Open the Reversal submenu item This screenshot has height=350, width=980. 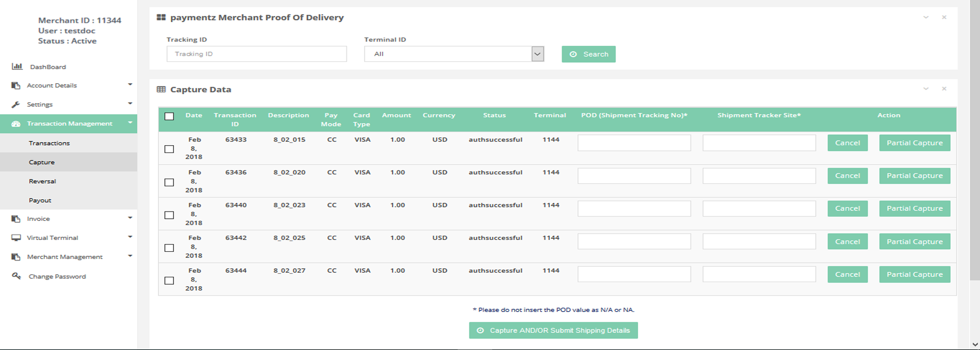(42, 181)
